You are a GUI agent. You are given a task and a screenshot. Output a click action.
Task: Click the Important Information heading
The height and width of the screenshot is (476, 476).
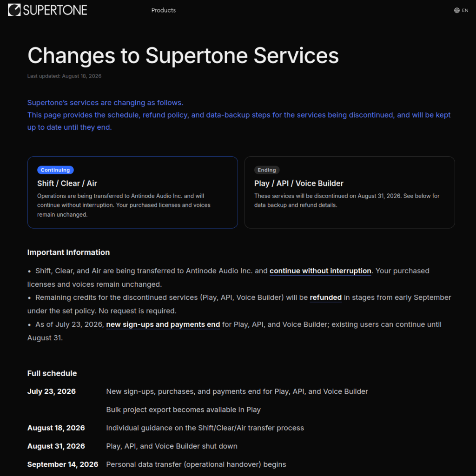[x=69, y=252]
